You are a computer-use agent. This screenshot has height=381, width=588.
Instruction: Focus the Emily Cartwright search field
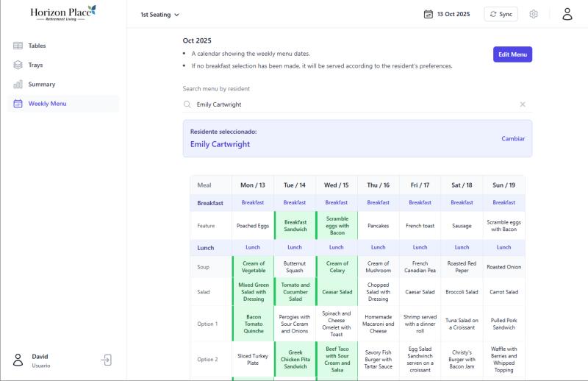tap(353, 104)
